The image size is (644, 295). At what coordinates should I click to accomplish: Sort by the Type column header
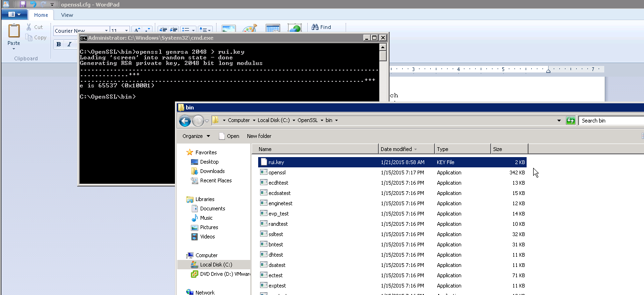(463, 149)
